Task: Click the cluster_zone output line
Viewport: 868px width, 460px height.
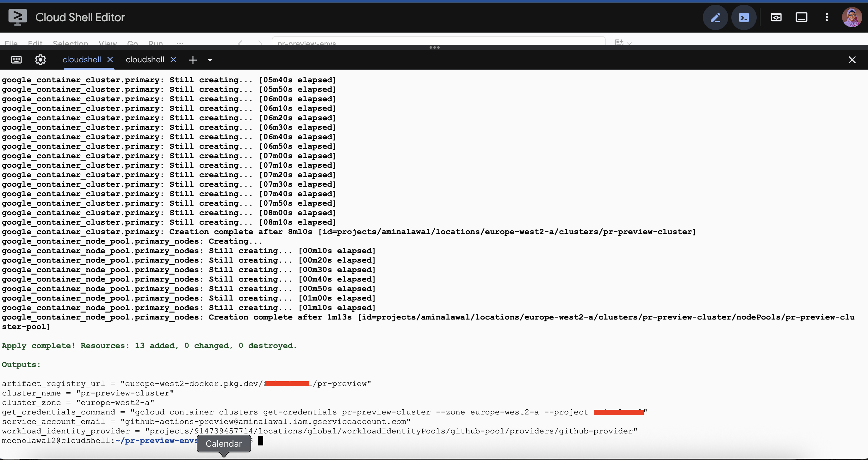Action: tap(78, 402)
